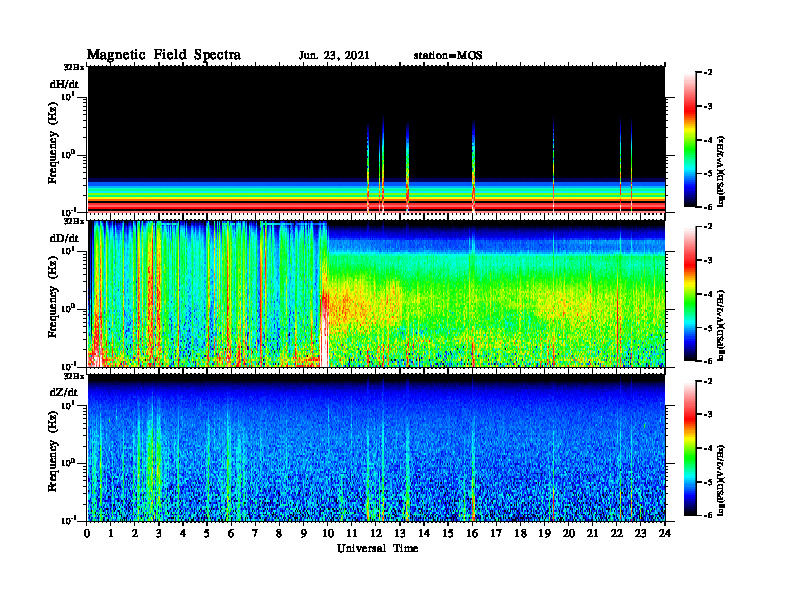Viewport: 792px width, 612px height.
Task: Click the "-6" value on dH/dt color scale
Action: tap(709, 207)
